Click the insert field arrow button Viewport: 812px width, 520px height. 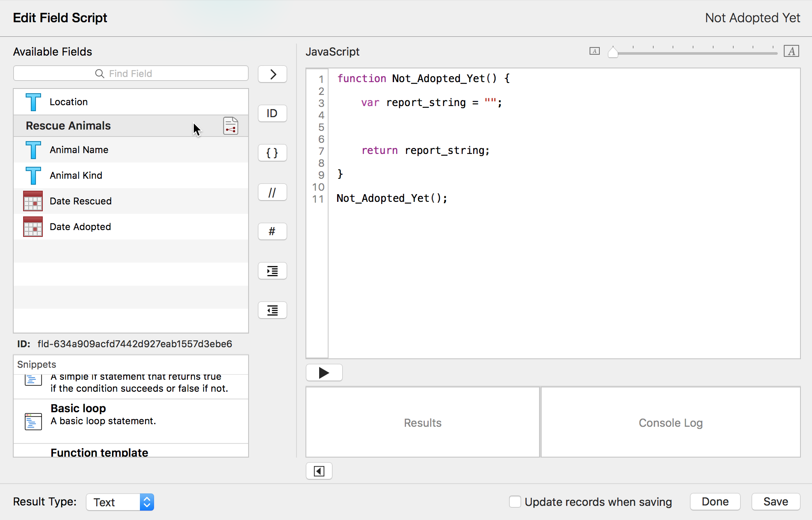[x=272, y=74]
